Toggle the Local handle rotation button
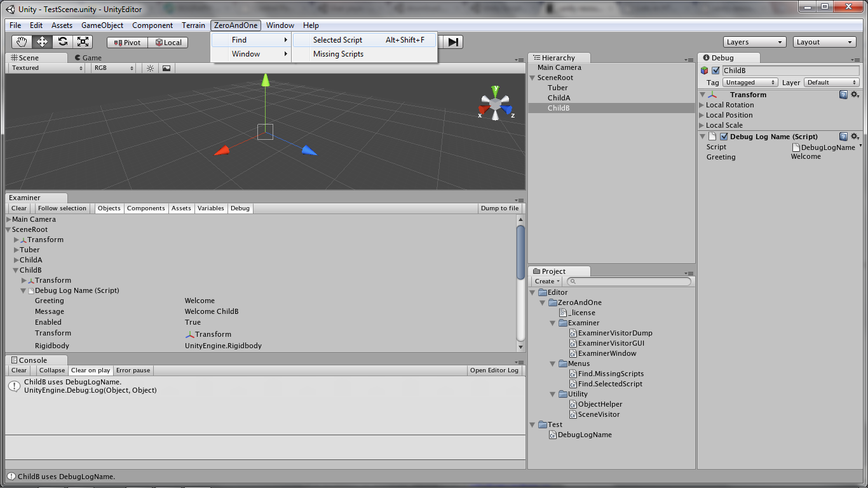This screenshot has height=488, width=868. click(x=168, y=43)
